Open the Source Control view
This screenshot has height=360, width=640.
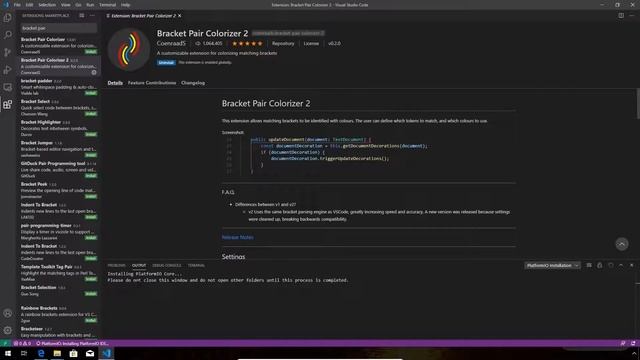pos(7,52)
